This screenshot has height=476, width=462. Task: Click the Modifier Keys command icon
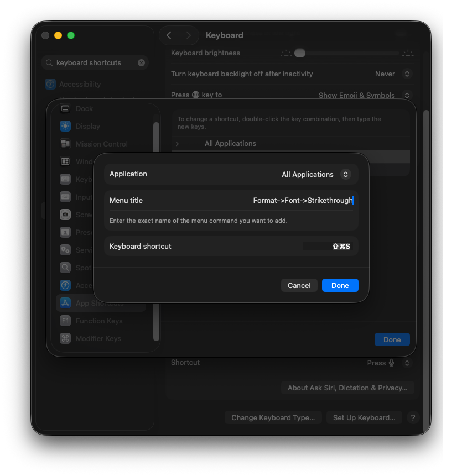click(65, 338)
